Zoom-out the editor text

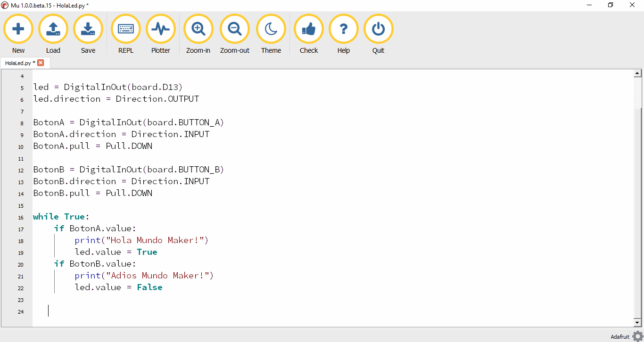[235, 29]
